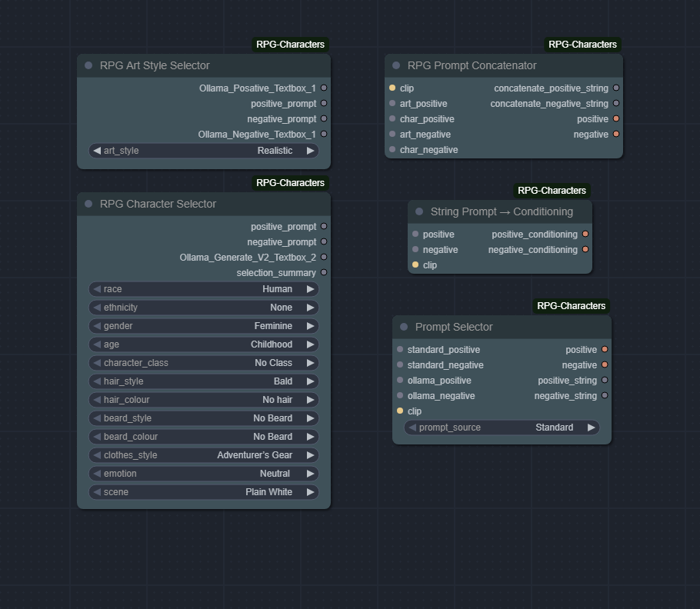This screenshot has height=609, width=700.
Task: Click negative_string output socket
Action: pyautogui.click(x=605, y=395)
